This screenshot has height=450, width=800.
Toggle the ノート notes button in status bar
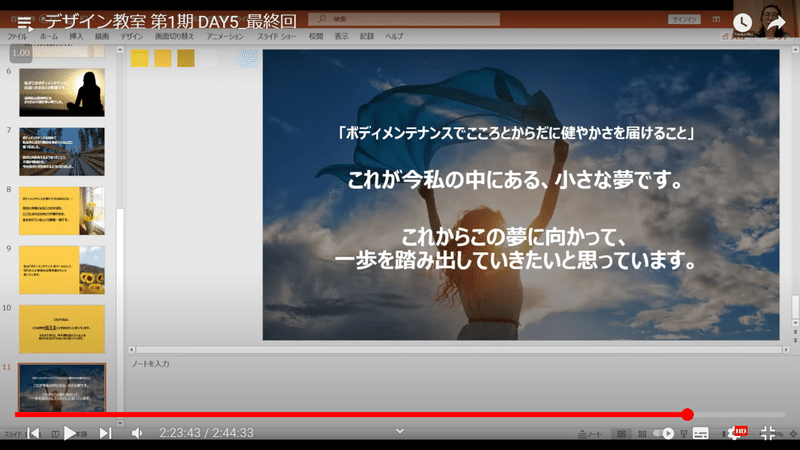(590, 434)
